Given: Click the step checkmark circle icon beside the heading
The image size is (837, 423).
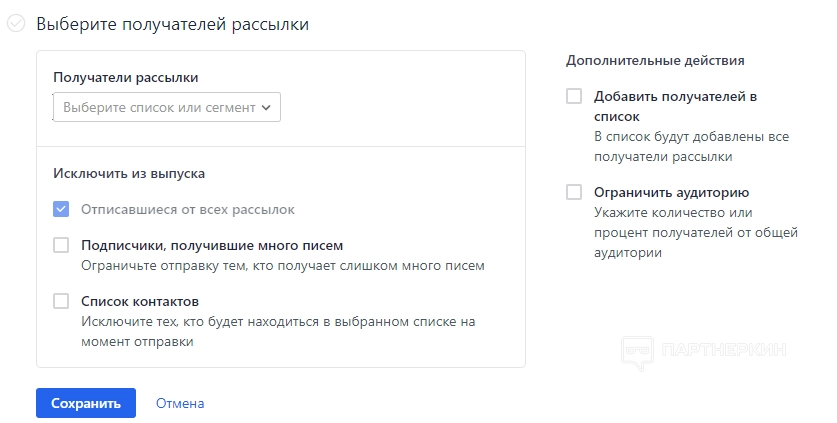Looking at the screenshot, I should coord(16,24).
